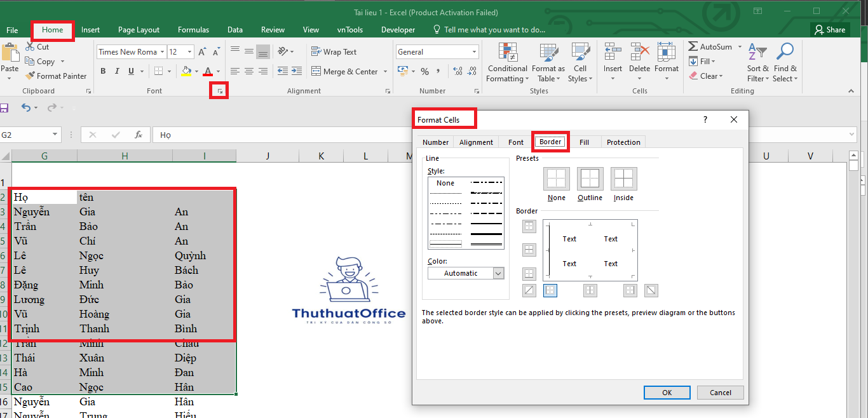Image resolution: width=868 pixels, height=418 pixels.
Task: Click the Paste clipboard icon
Action: tap(10, 53)
